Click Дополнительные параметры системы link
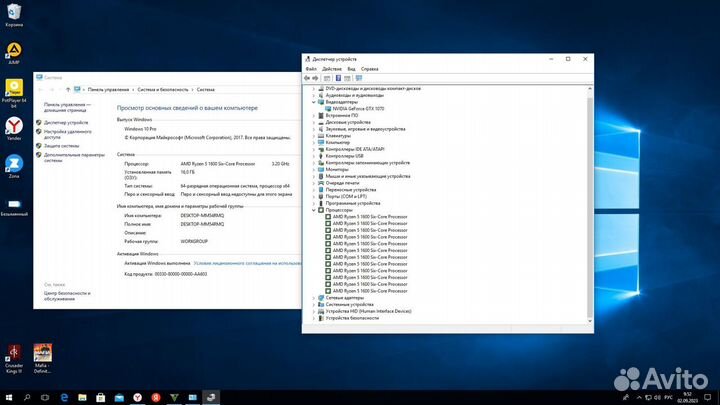The height and width of the screenshot is (405, 720). [75, 157]
